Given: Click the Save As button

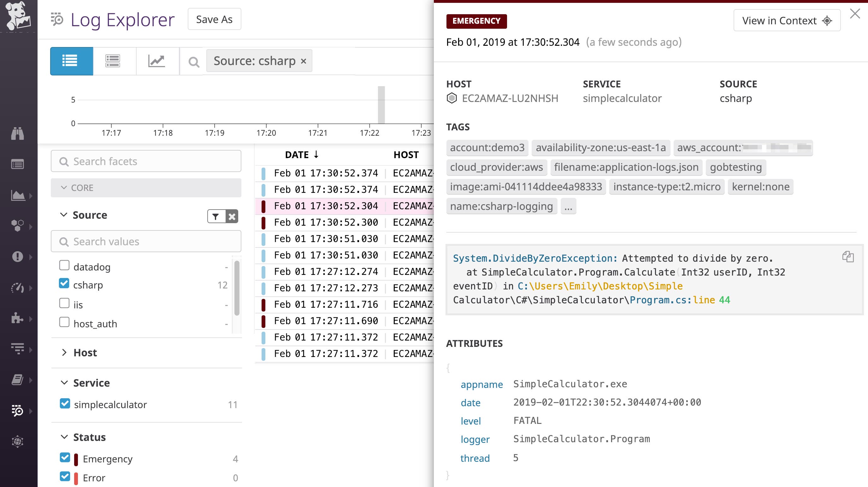Looking at the screenshot, I should 214,19.
